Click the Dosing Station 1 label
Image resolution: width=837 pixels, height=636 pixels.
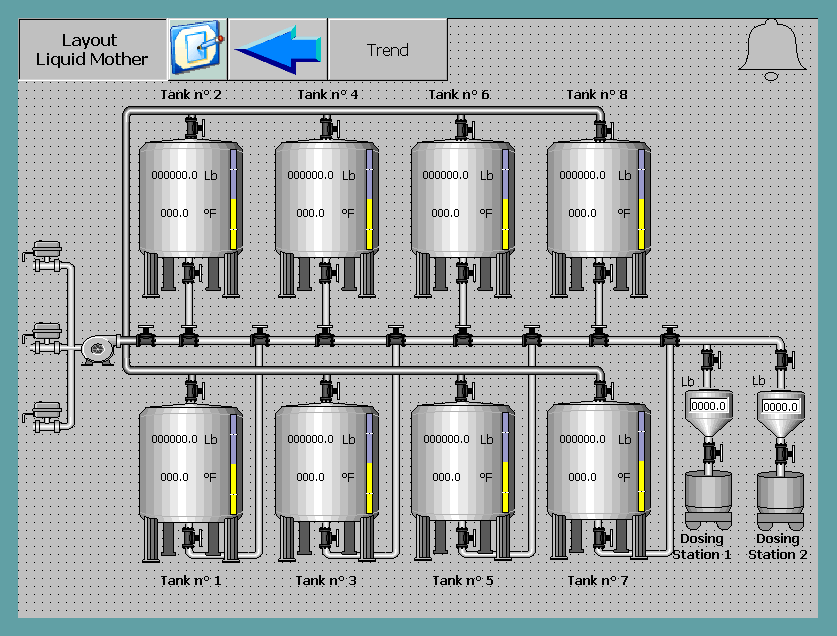click(701, 546)
